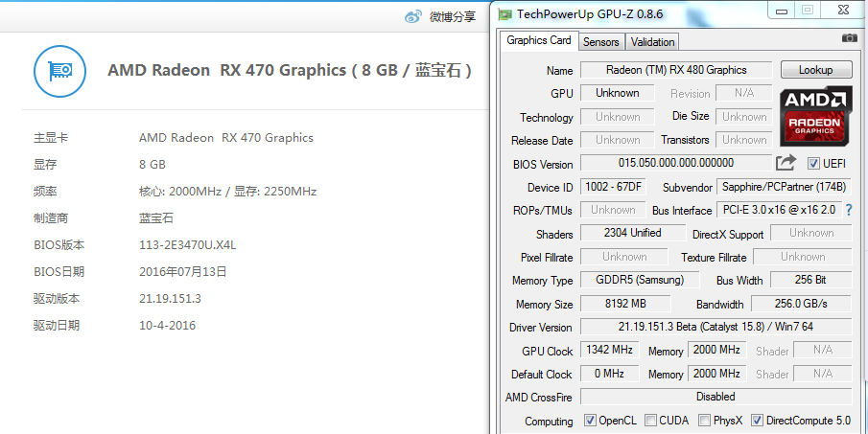This screenshot has width=868, height=434.
Task: Click the Bus Width 256 Bit field
Action: (x=810, y=280)
